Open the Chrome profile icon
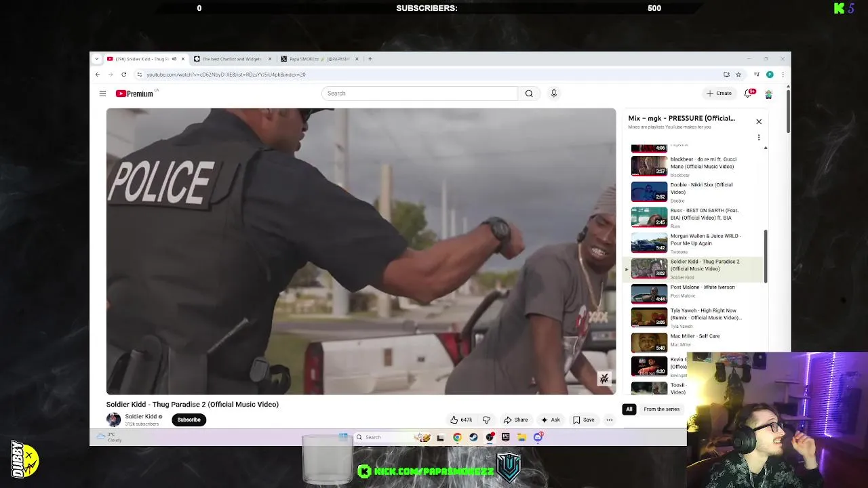Viewport: 868px width, 488px height. tap(770, 75)
